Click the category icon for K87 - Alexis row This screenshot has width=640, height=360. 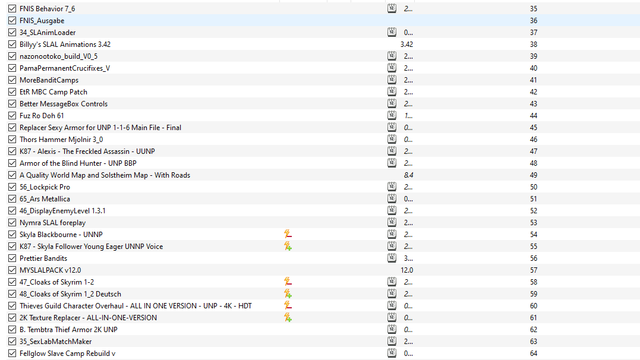pos(391,151)
